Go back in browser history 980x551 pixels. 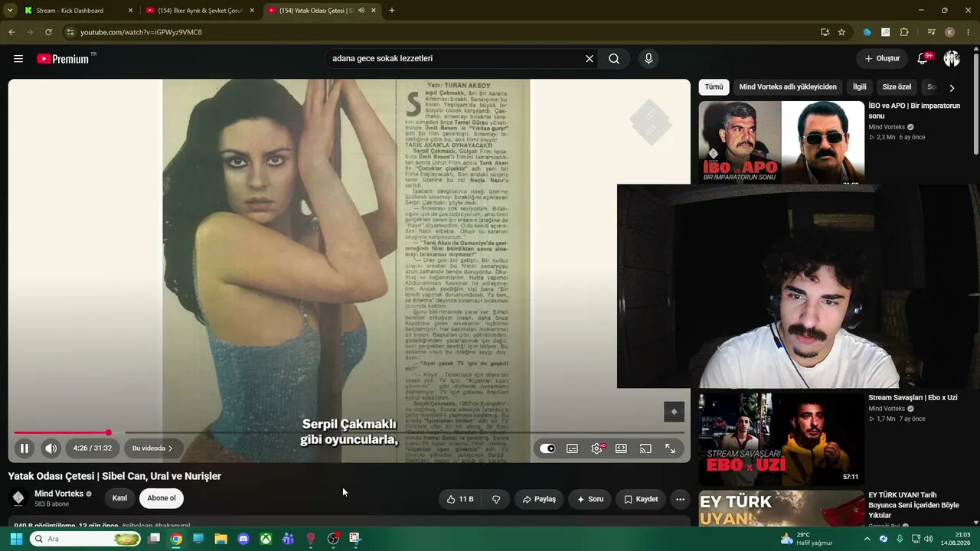(11, 32)
